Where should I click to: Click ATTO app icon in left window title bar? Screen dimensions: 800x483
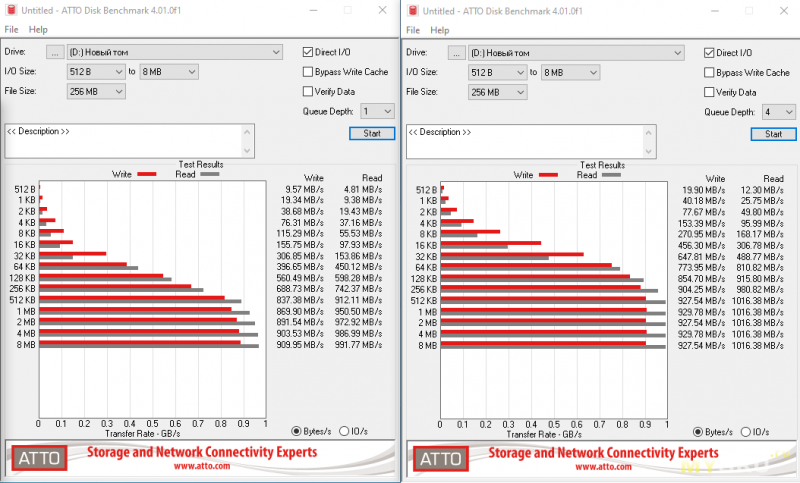click(11, 10)
